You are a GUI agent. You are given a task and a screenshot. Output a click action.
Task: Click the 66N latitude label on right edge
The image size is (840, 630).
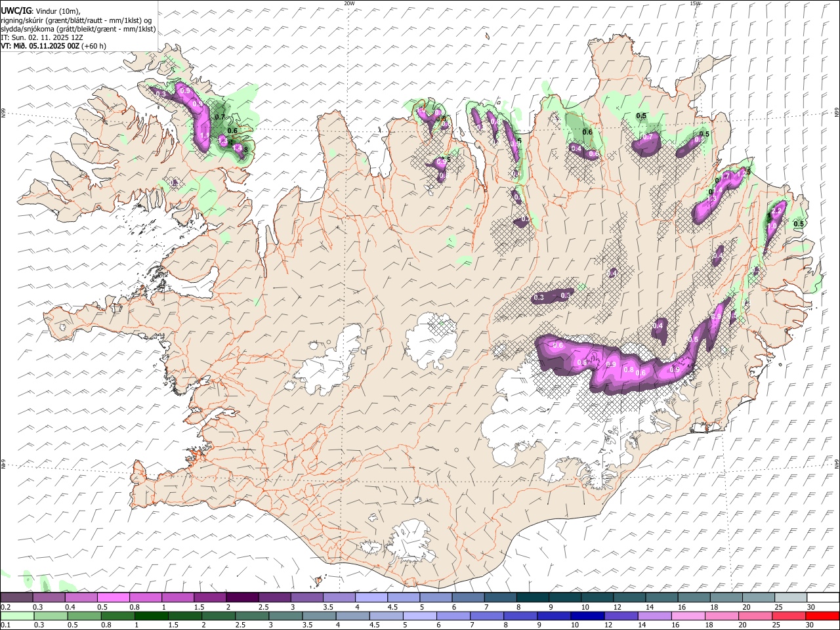click(x=837, y=113)
